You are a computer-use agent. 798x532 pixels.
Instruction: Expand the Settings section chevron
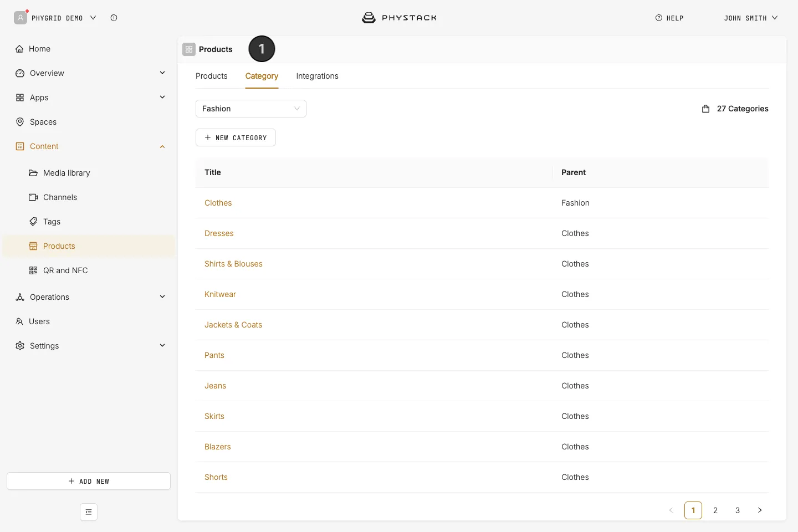click(x=162, y=345)
